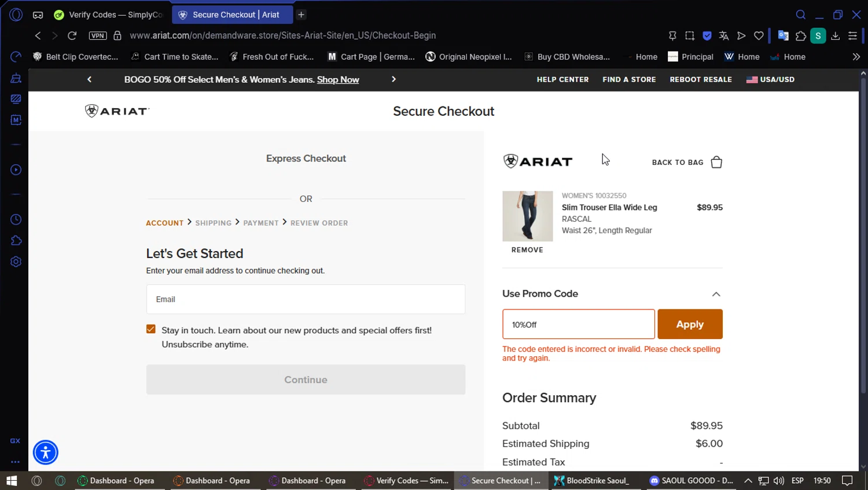This screenshot has width=868, height=490.
Task: Open the translate page icon
Action: point(724,35)
